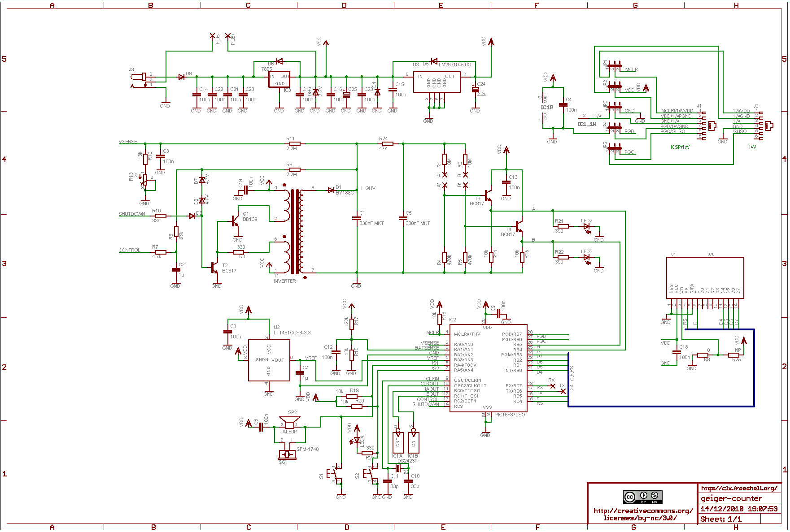Open the creativecommons.org license link
The image size is (790, 532).
point(642,514)
